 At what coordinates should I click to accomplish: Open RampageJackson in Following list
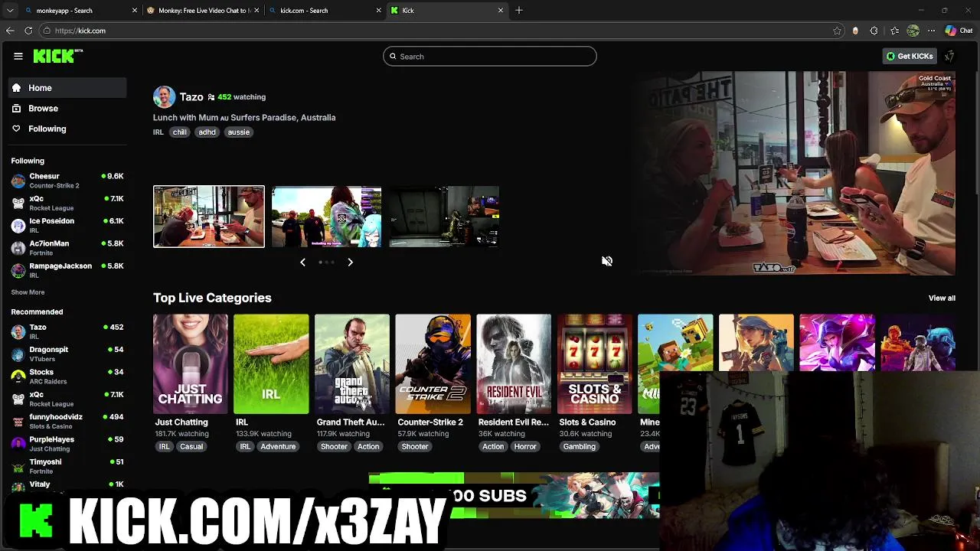point(67,270)
